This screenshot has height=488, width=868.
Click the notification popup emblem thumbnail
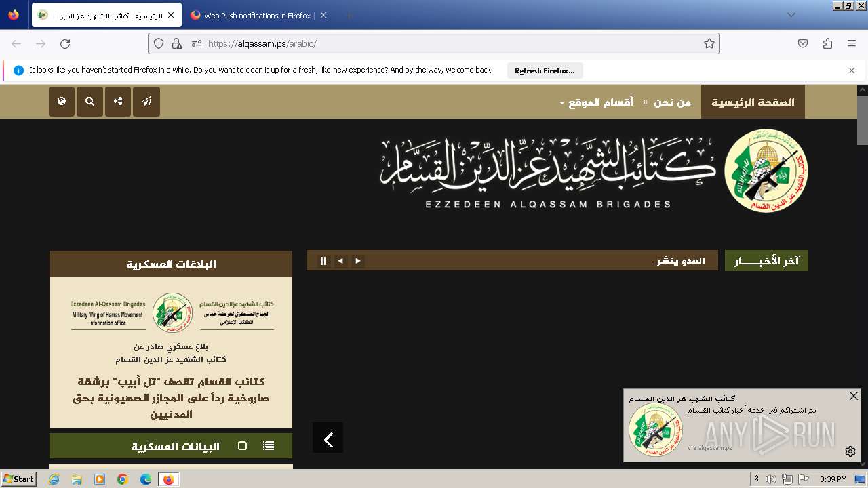pyautogui.click(x=655, y=430)
